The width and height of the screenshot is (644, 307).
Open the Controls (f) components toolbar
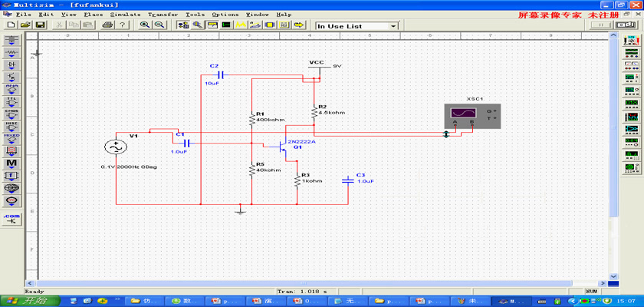pos(11,176)
